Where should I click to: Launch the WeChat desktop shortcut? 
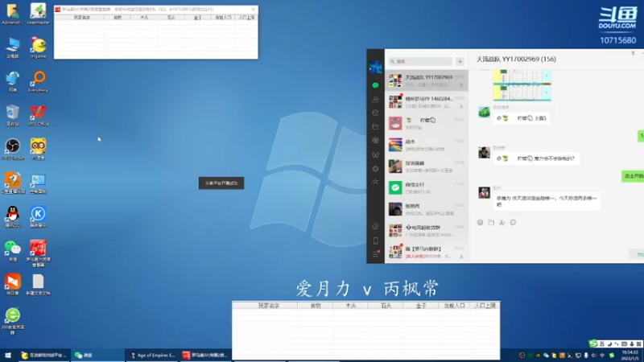(12, 251)
